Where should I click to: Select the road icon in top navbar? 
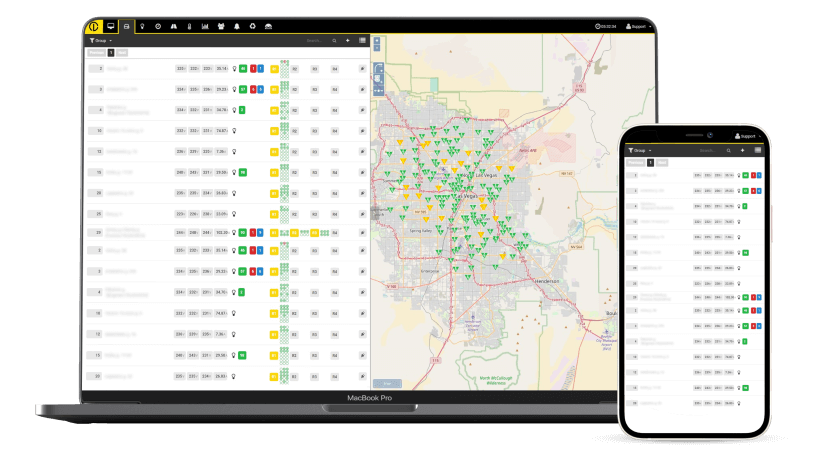pos(173,26)
